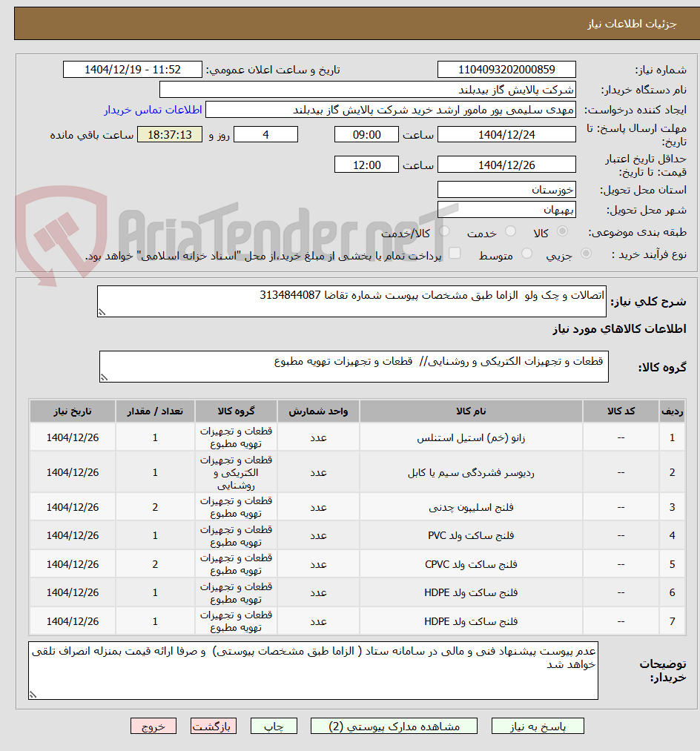Click the validity time field 12:00
Viewport: 700px width, 751px height.
[366, 165]
